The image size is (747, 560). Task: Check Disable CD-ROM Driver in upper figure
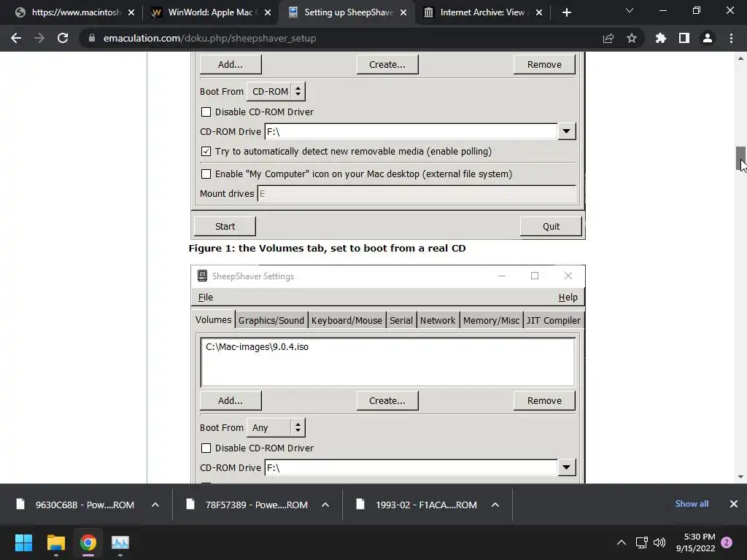(206, 112)
